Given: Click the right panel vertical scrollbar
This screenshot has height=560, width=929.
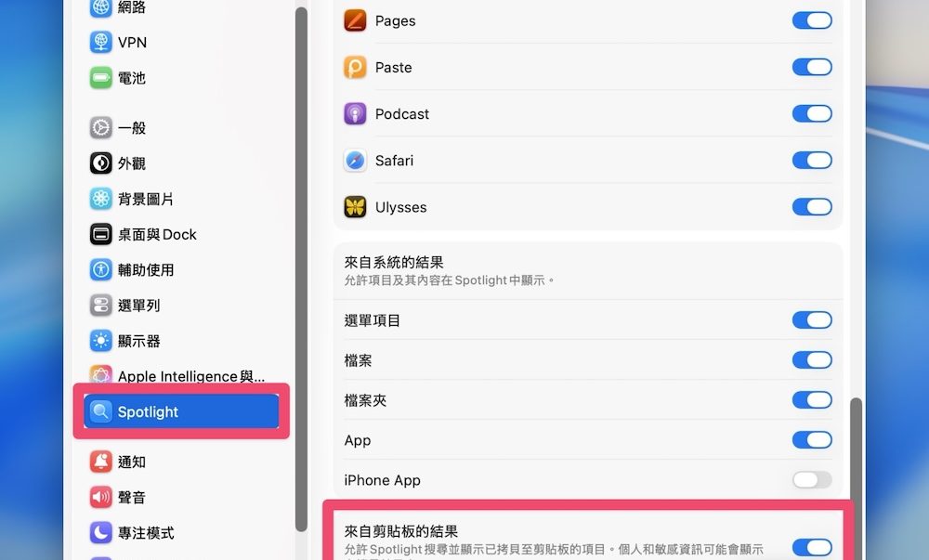Looking at the screenshot, I should (857, 464).
